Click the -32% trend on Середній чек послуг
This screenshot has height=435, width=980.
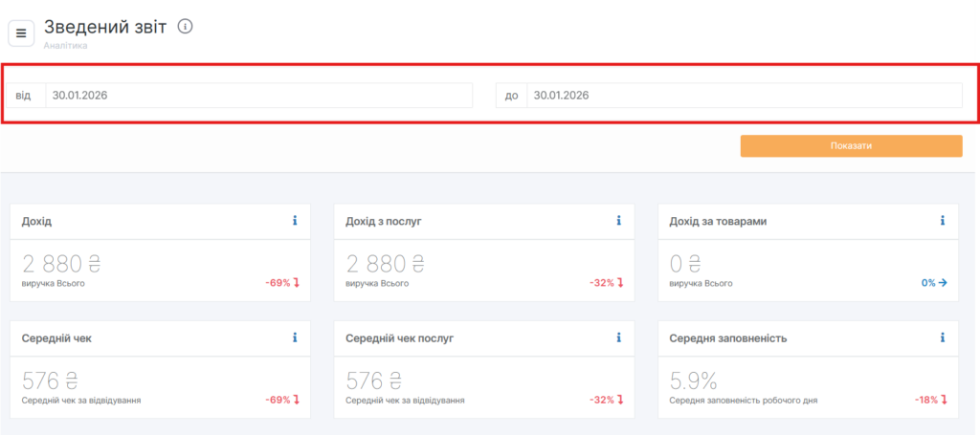click(x=607, y=400)
